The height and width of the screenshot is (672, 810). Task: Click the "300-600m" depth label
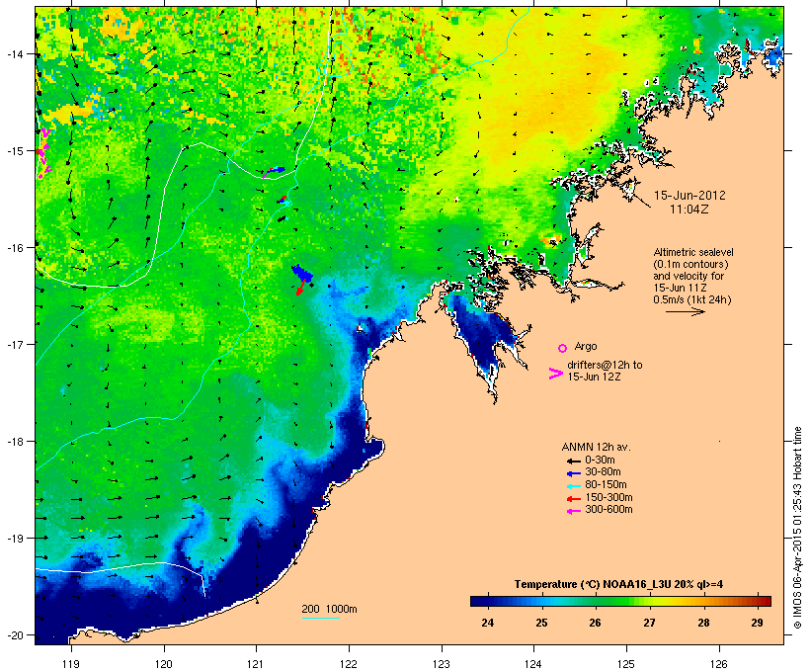[x=608, y=510]
